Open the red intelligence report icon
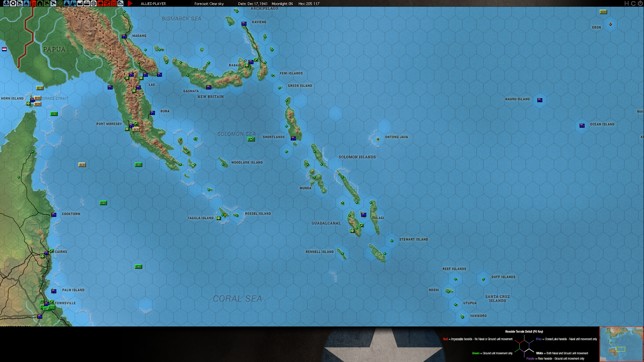The height and width of the screenshot is (362, 644). point(33,3)
